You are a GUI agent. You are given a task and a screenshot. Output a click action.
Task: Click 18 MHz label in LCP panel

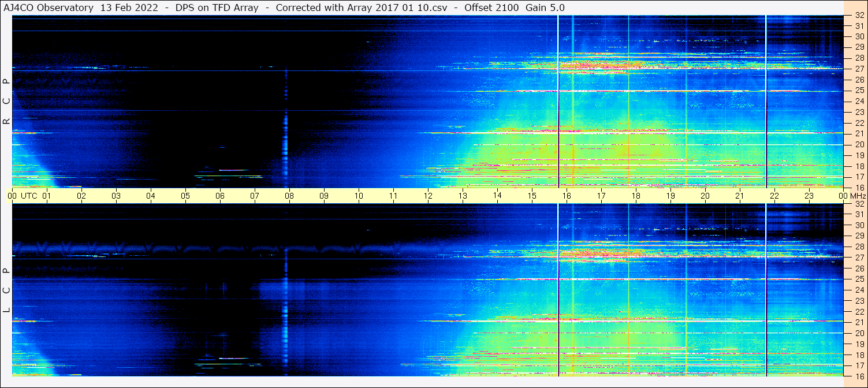(x=859, y=355)
